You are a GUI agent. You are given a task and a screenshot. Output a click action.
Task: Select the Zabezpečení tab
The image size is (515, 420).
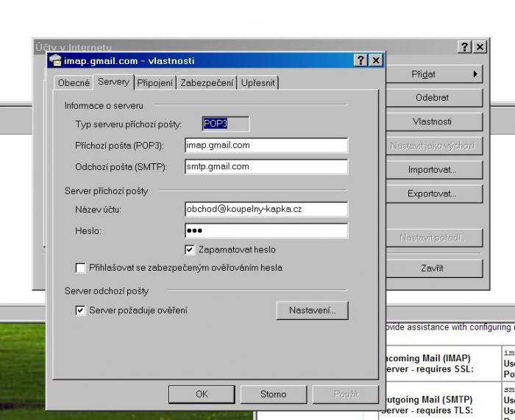(x=207, y=83)
